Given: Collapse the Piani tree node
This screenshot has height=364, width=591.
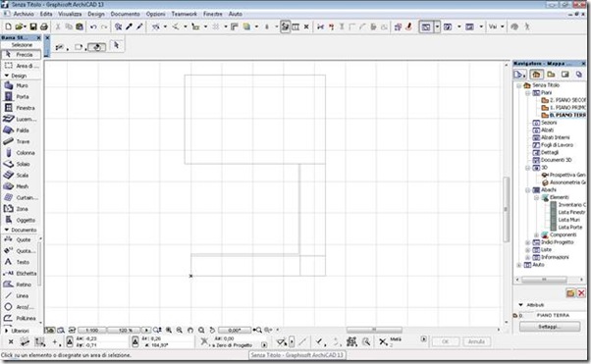Looking at the screenshot, I should 528,92.
